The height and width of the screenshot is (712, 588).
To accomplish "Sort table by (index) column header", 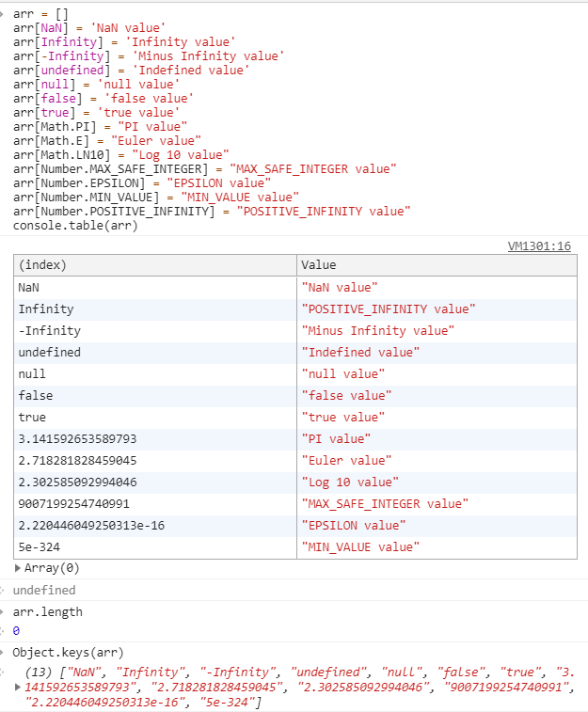I will (155, 265).
